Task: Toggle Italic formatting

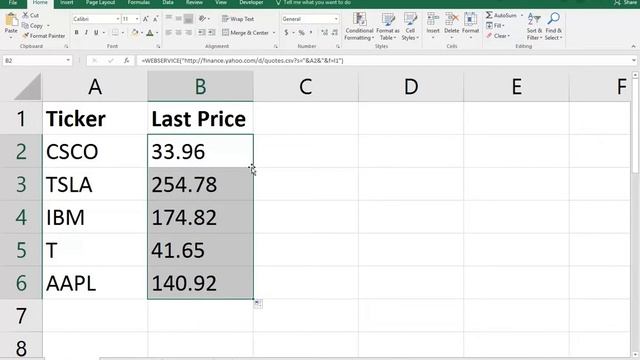Action: coord(86,33)
